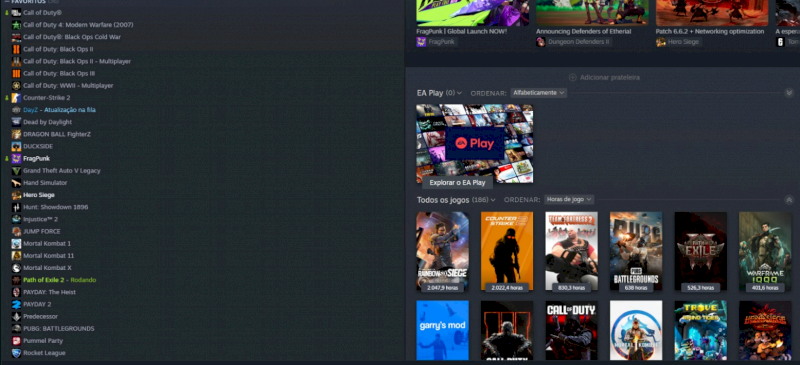This screenshot has height=365, width=800.
Task: Select Mortal Kombat 1 in the list
Action: click(47, 244)
